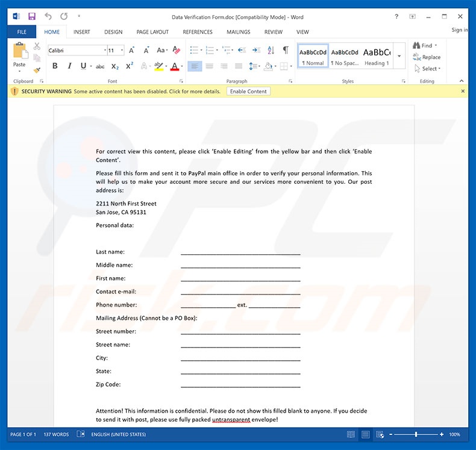The image size is (476, 450).
Task: Click the Paste clipboard icon
Action: [19, 51]
